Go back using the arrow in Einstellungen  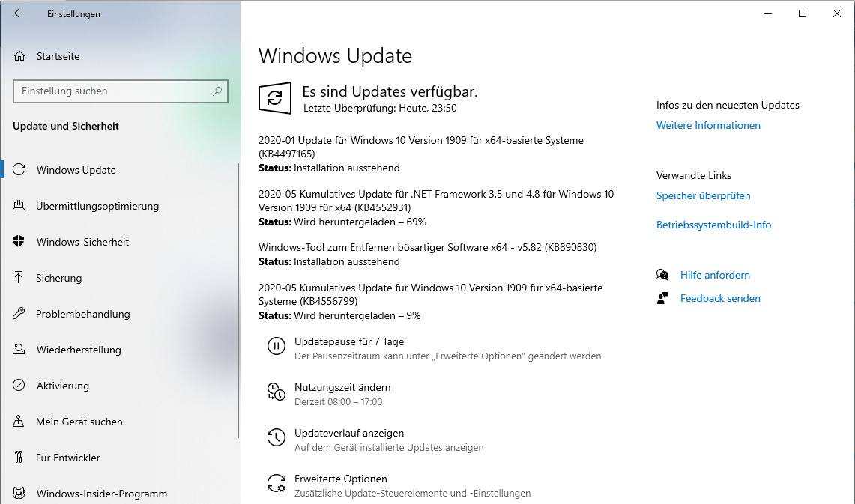(x=19, y=13)
